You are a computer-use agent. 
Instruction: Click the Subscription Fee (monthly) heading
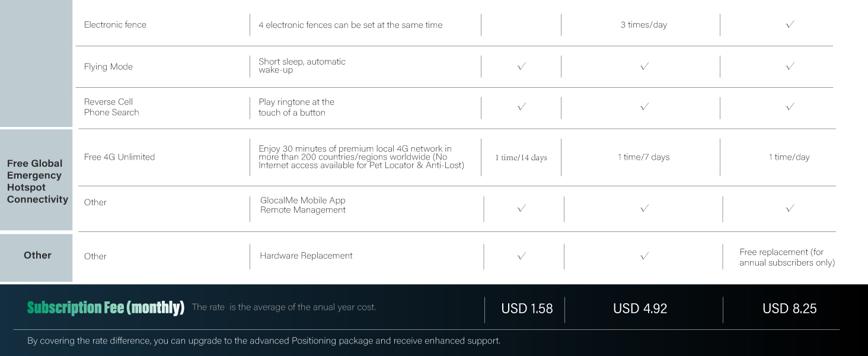106,307
